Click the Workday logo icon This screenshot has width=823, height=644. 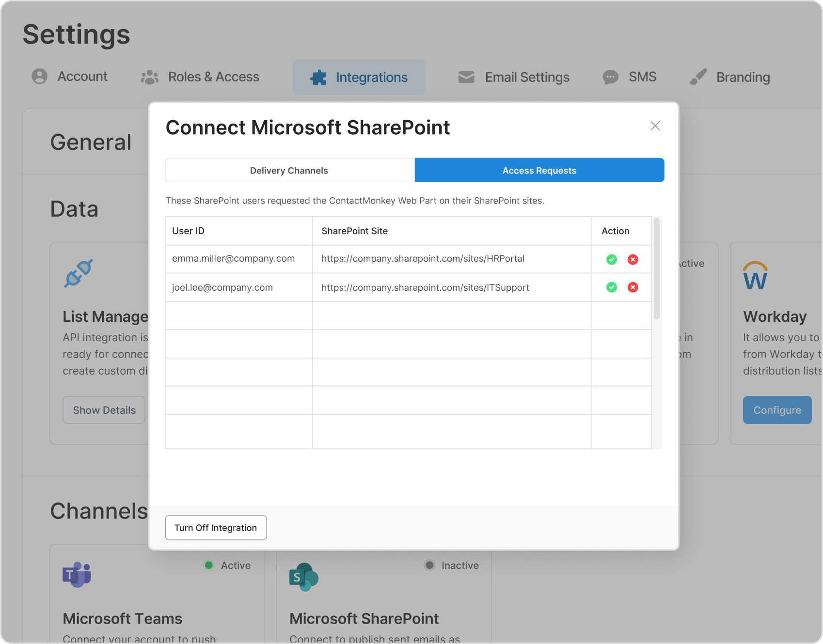point(755,275)
